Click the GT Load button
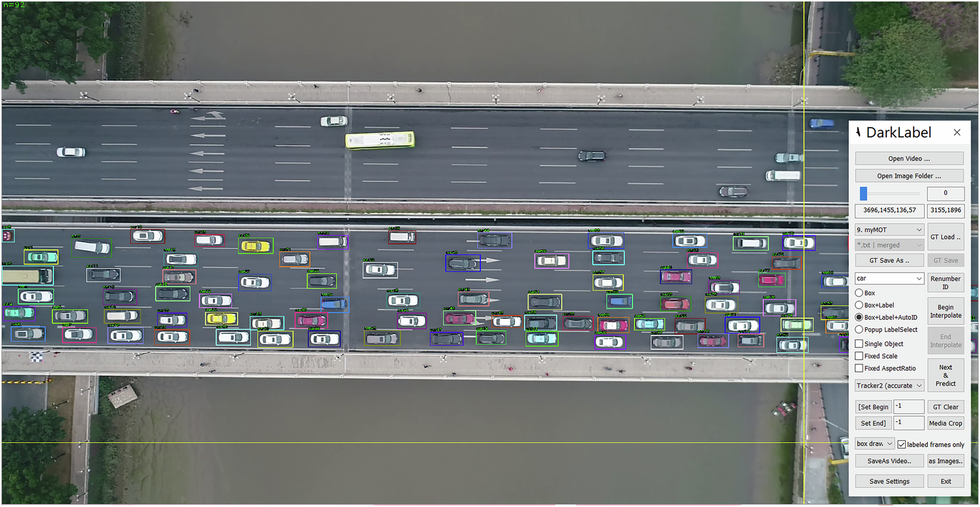980x507 pixels. (946, 237)
